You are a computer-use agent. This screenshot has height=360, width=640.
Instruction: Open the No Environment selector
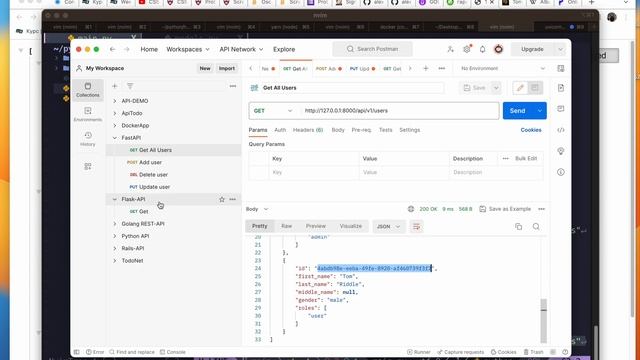(503, 68)
